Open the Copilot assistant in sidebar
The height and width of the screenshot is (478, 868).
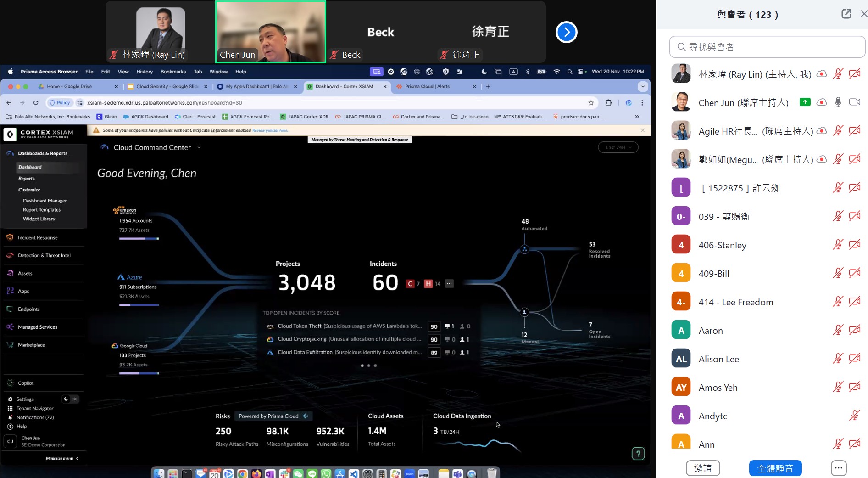pos(26,383)
